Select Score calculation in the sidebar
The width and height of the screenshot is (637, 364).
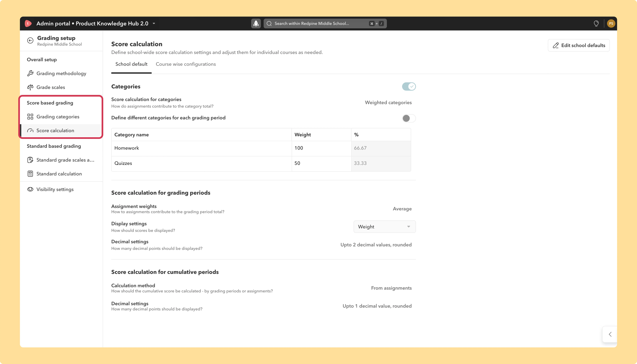(61, 130)
